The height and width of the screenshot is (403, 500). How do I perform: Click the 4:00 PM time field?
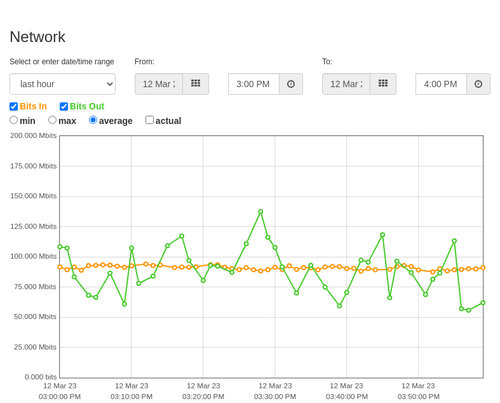(441, 84)
